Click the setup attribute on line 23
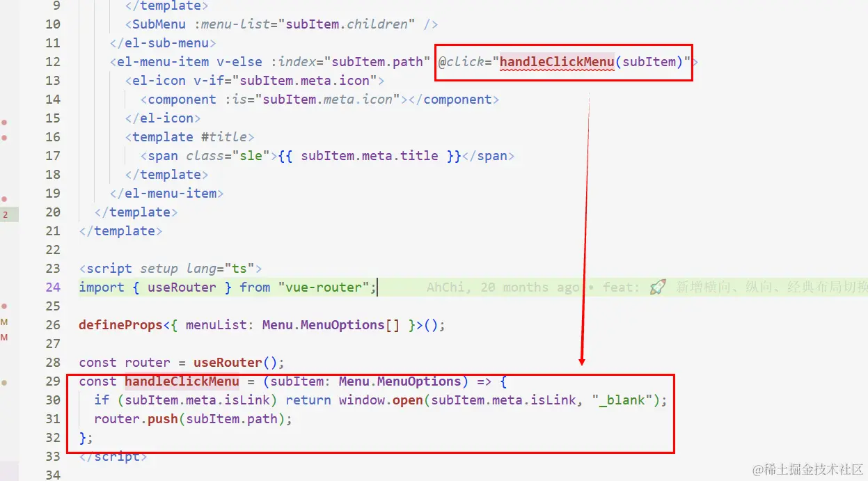 [x=159, y=269]
